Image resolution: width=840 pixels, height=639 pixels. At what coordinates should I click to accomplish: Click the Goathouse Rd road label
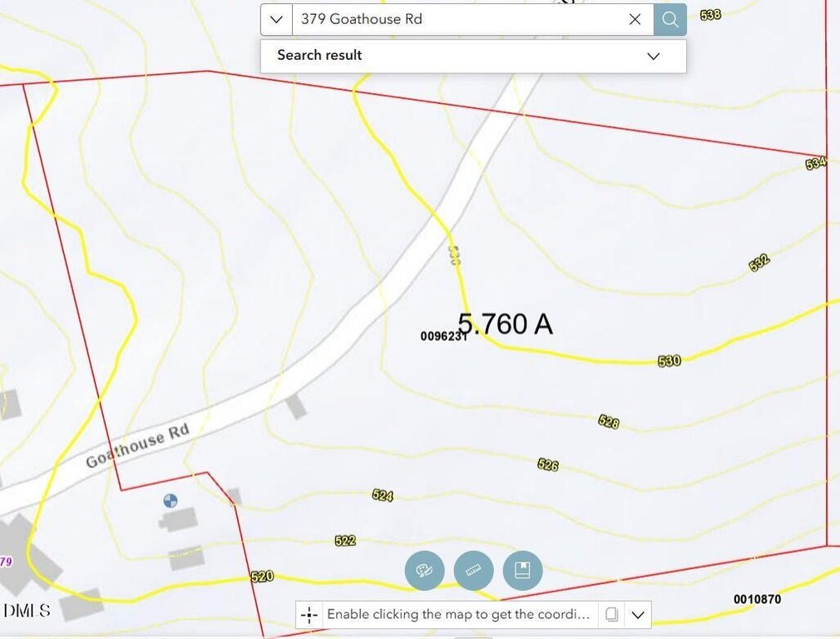pos(138,445)
